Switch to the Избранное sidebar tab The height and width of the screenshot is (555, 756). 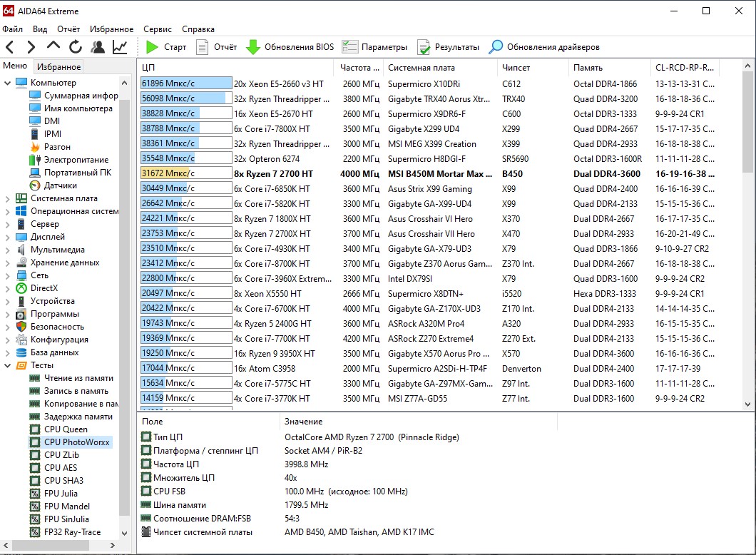58,66
